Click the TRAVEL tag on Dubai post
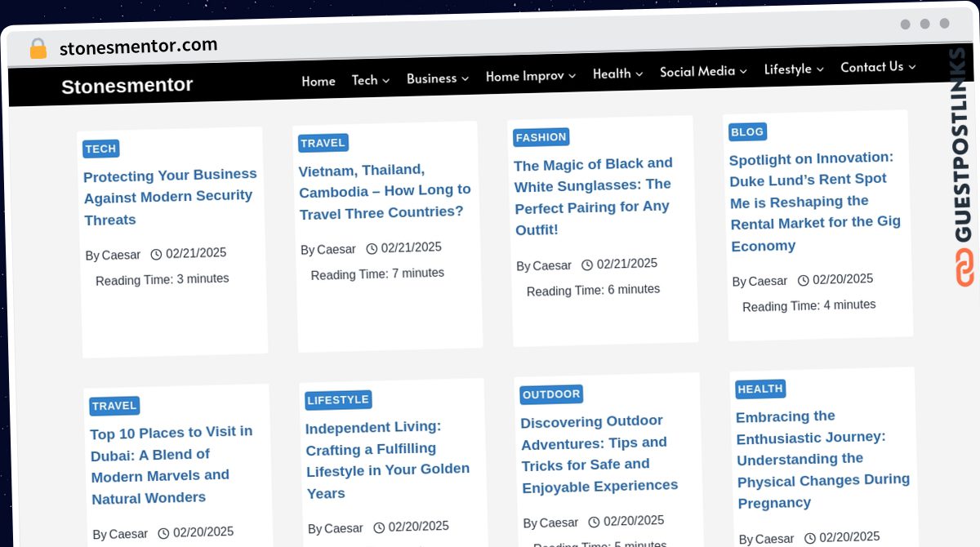Image resolution: width=980 pixels, height=547 pixels. point(114,406)
